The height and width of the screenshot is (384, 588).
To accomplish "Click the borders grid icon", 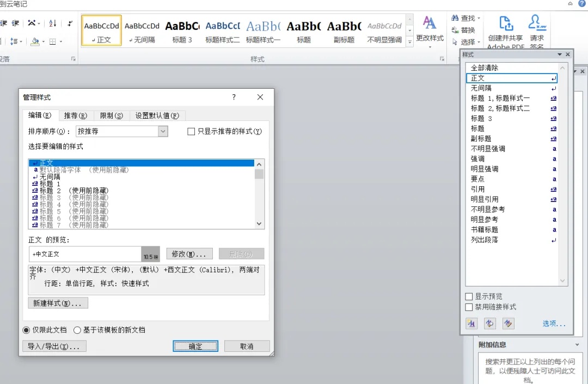I will (x=52, y=41).
